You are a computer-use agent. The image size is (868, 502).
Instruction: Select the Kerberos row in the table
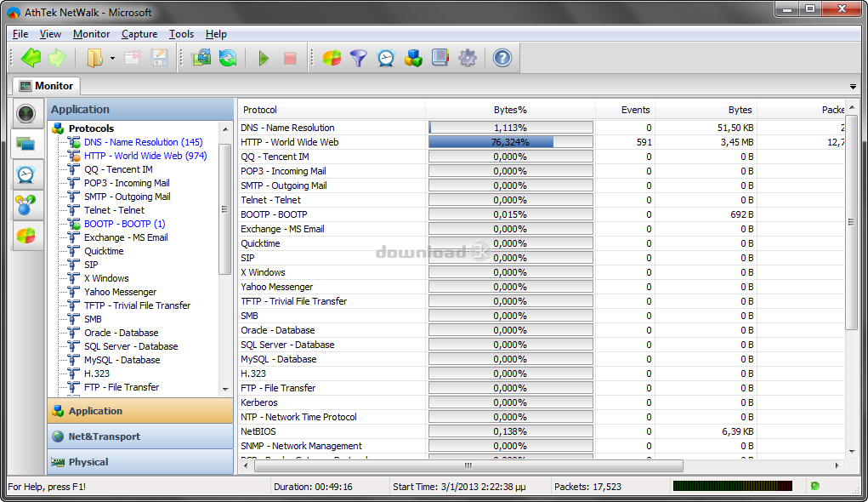542,402
